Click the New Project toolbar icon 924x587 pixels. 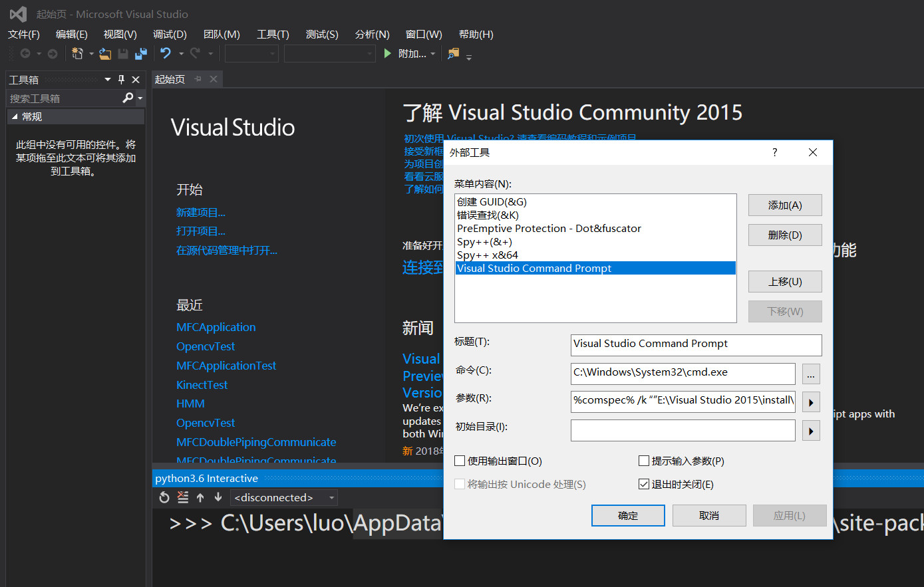tap(78, 54)
